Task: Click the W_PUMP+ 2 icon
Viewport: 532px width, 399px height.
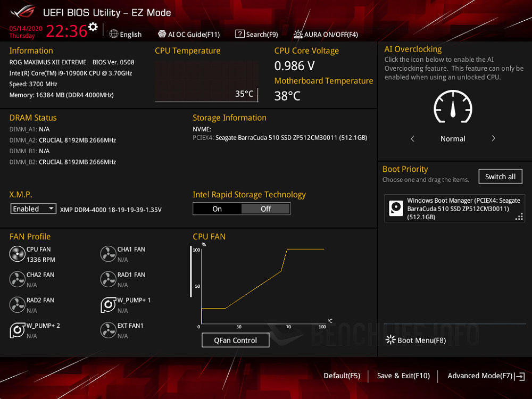Action: (x=17, y=330)
